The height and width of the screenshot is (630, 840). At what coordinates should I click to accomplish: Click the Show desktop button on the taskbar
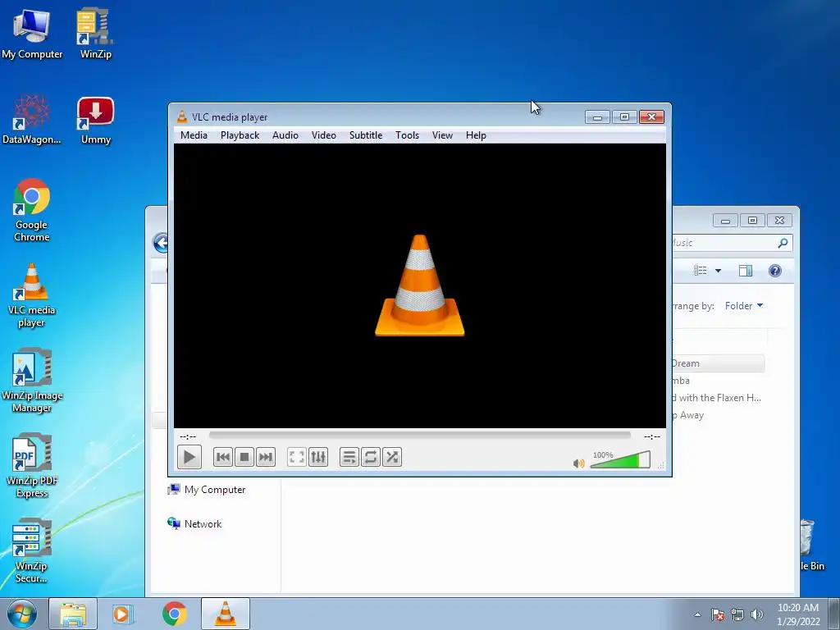(834, 614)
